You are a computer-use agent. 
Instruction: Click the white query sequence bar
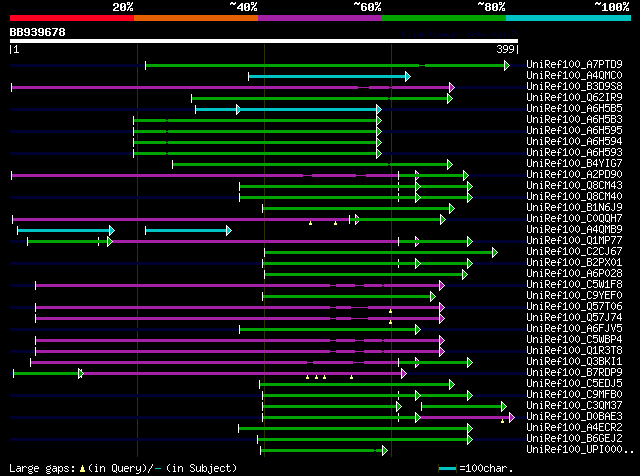(264, 41)
